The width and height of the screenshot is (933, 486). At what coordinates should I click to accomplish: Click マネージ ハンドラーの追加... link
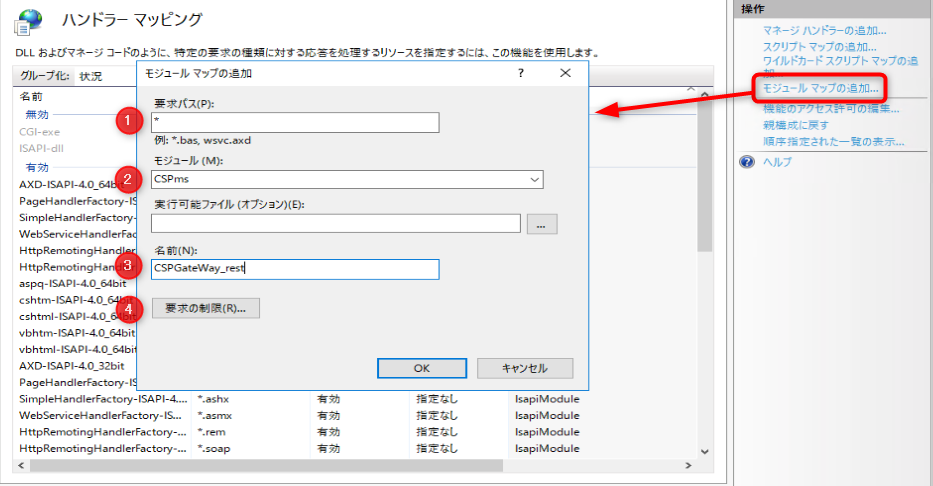[x=823, y=32]
